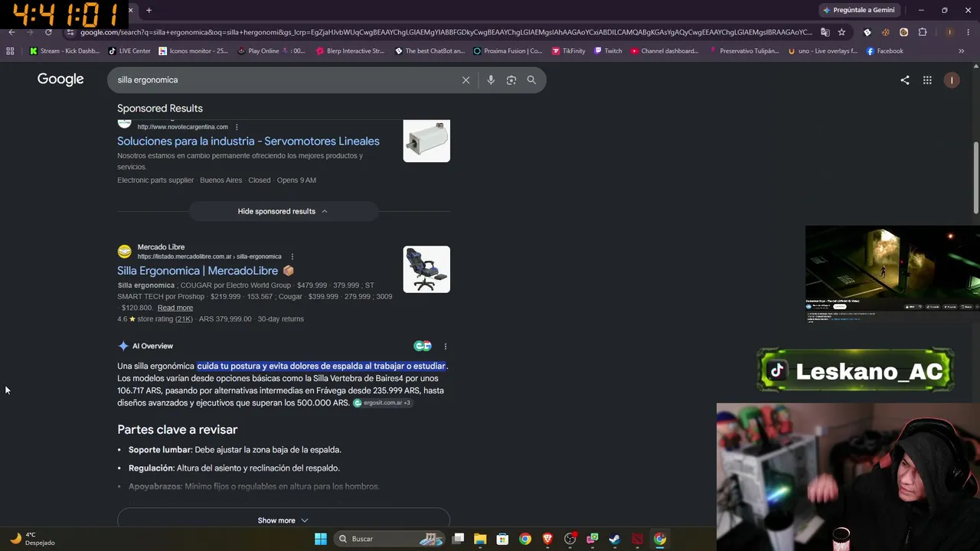Click the Pregúntale a Gemini button
Viewport: 980px width, 551px height.
coord(859,10)
